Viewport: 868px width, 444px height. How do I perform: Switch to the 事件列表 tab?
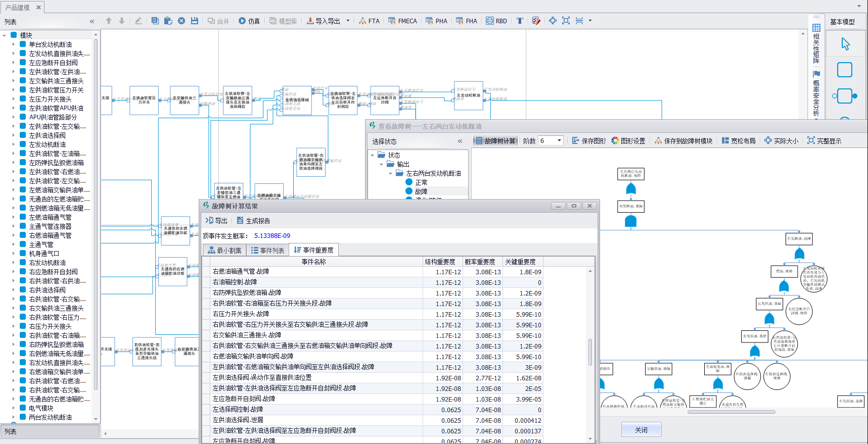[x=268, y=251]
